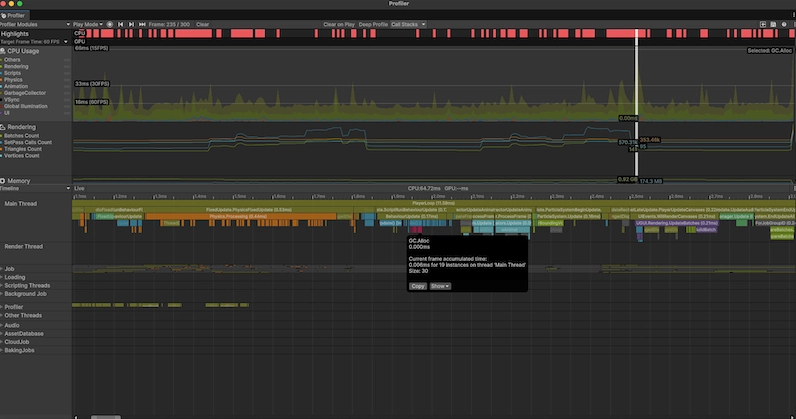The image size is (796, 419).
Task: Click the Main Thread row label
Action: coord(21,204)
